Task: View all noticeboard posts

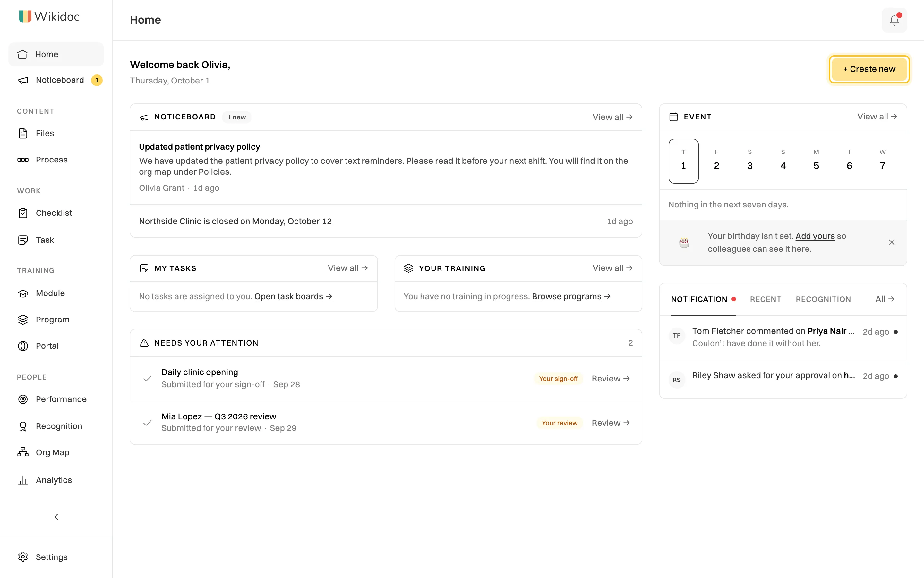Action: coord(612,117)
